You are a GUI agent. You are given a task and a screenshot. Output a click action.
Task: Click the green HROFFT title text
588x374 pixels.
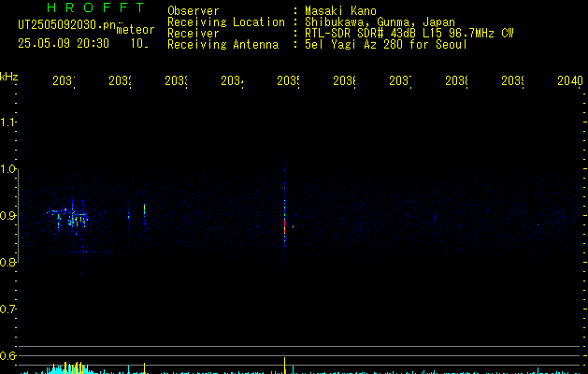[x=95, y=7]
